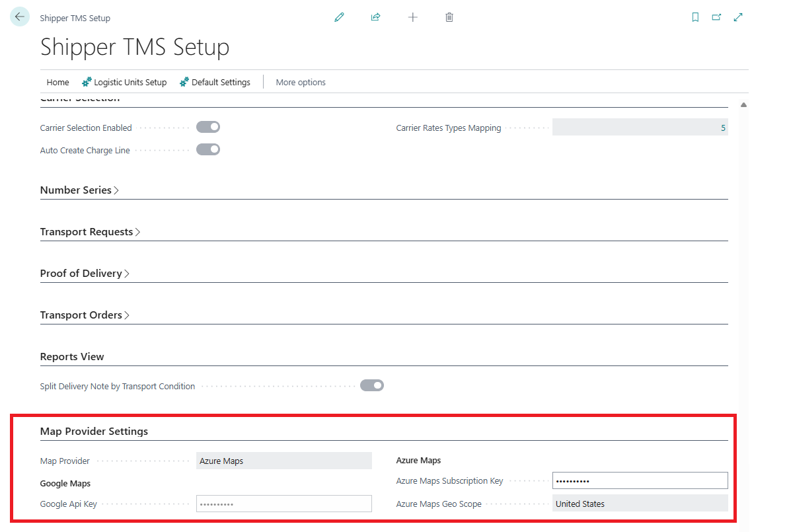Click More options

click(x=301, y=82)
